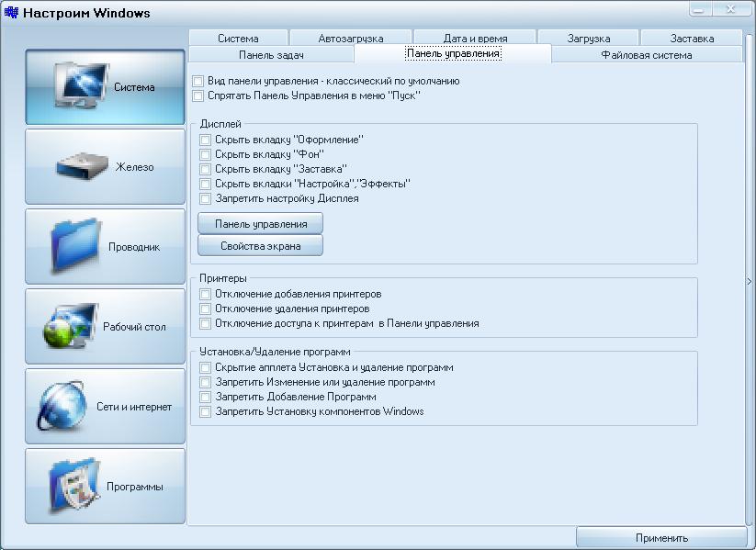Click the Применить apply button
756x550 pixels.
point(661,537)
